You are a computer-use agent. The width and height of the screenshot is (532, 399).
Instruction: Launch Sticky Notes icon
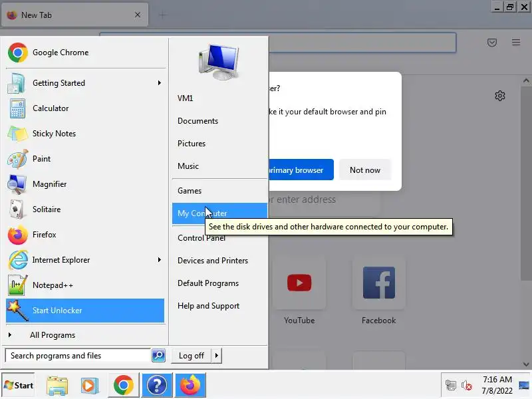click(x=17, y=134)
